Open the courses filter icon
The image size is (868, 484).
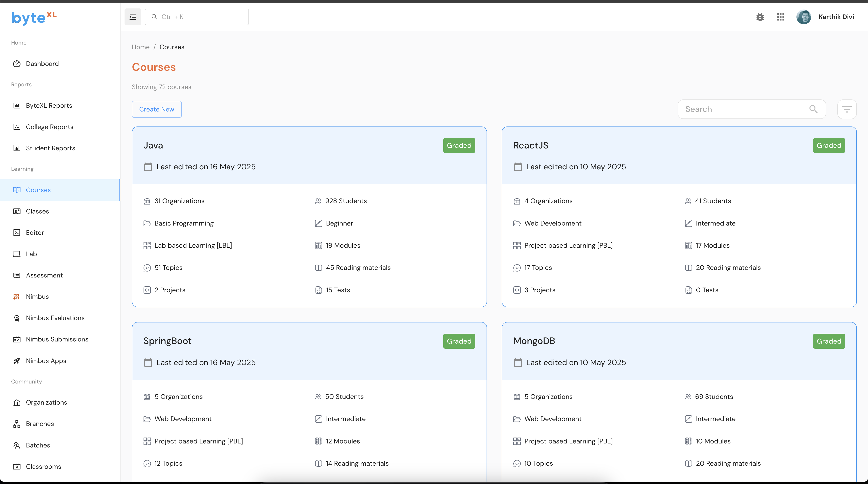pos(847,109)
